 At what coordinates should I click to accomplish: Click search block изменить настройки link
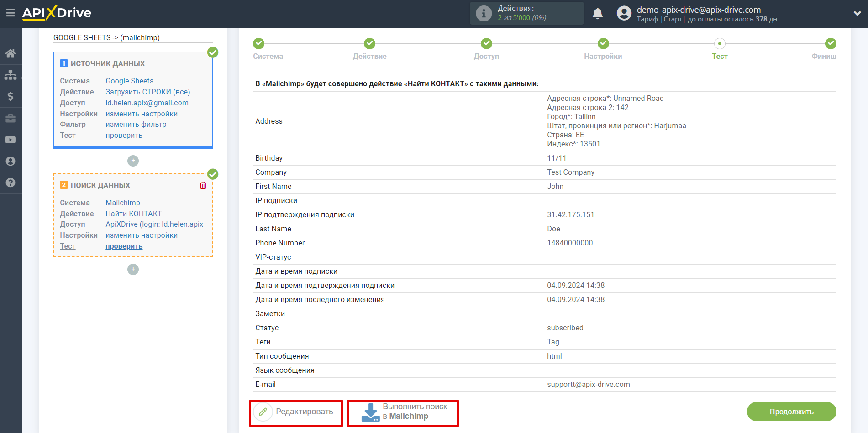tap(142, 235)
